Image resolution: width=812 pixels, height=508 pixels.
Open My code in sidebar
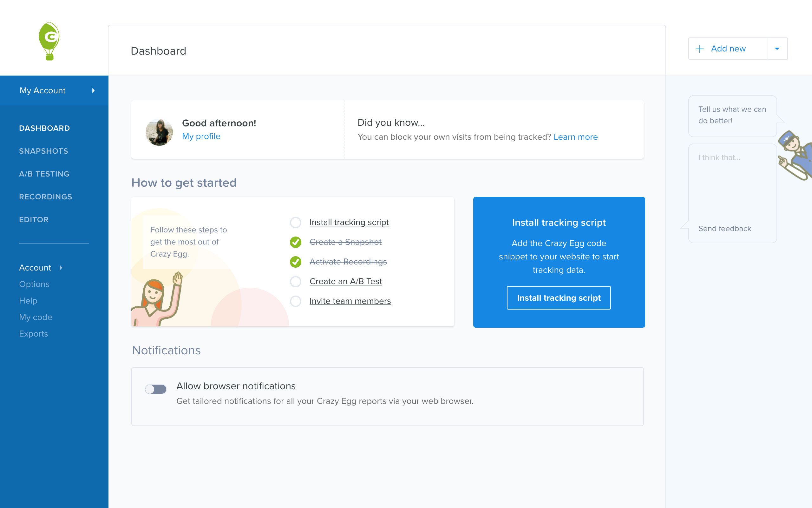pyautogui.click(x=36, y=317)
